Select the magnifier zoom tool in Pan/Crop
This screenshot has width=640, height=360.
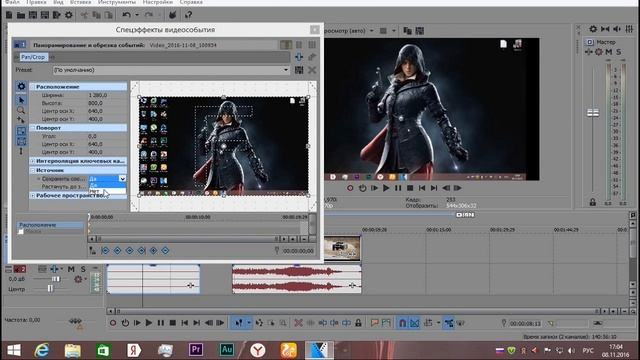point(21,110)
